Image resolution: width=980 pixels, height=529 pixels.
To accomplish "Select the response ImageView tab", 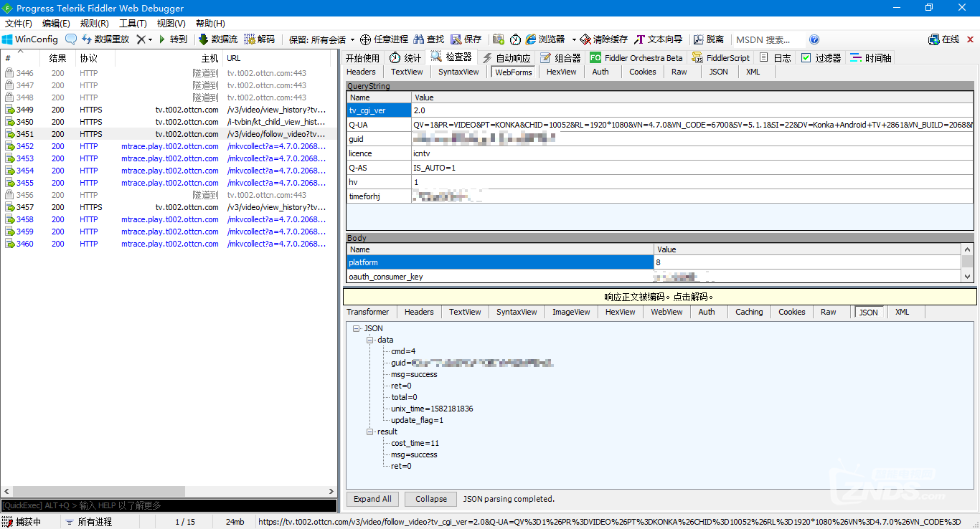I will [x=571, y=312].
